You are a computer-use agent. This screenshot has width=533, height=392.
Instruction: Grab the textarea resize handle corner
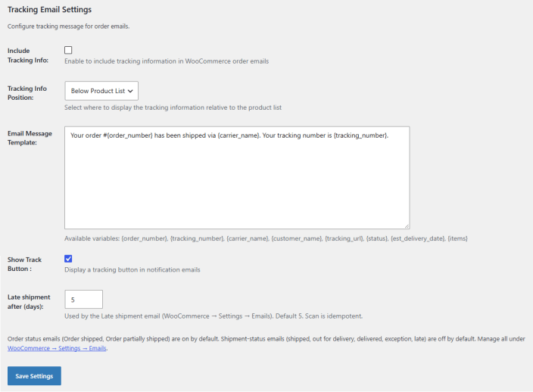click(407, 226)
